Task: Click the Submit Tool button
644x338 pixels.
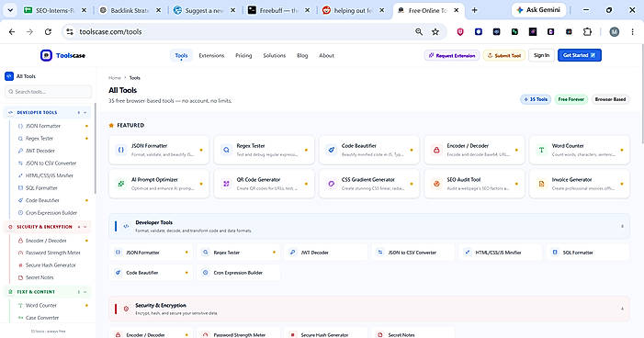Action: (504, 55)
